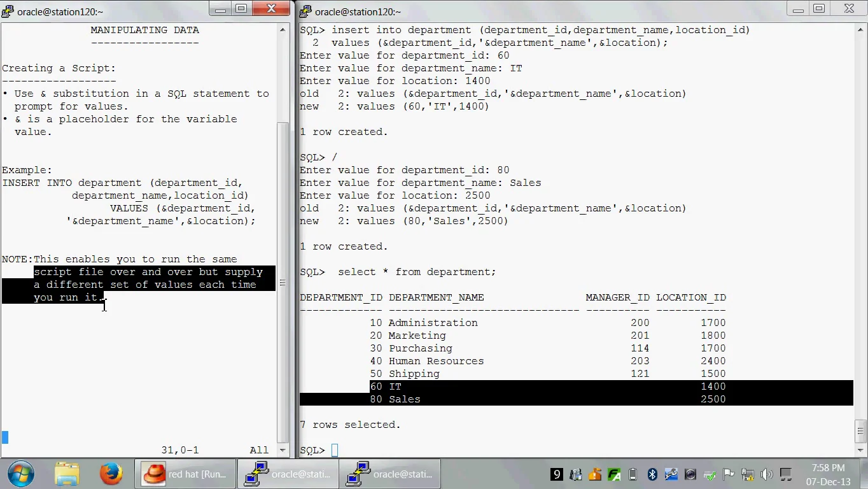Click 'select * from department;' command
Screen dimensions: 868x489
tap(417, 272)
